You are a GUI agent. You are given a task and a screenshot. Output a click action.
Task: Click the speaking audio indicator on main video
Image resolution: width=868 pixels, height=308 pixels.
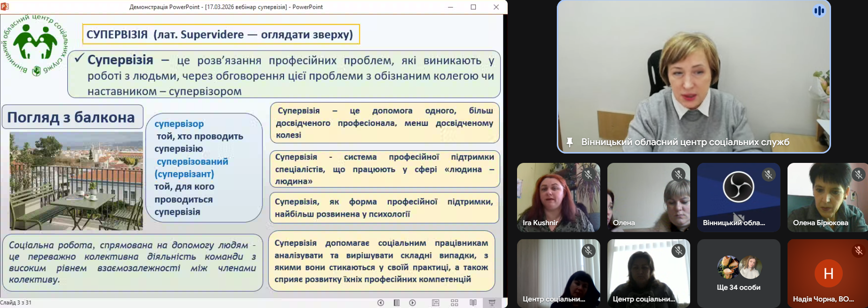(819, 11)
